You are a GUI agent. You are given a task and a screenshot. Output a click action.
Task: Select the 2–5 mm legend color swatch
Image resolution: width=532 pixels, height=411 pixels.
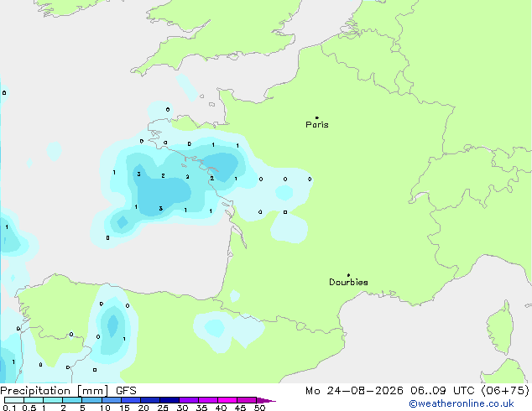click(x=72, y=400)
